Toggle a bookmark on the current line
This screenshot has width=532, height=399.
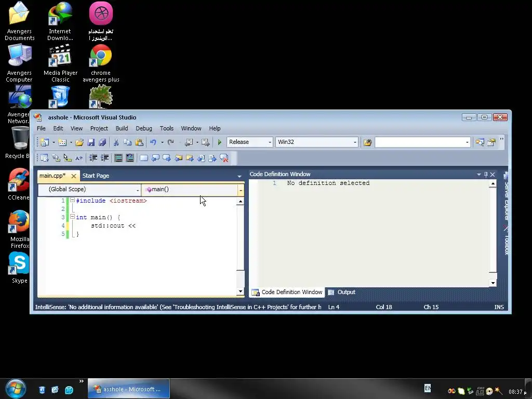click(144, 158)
